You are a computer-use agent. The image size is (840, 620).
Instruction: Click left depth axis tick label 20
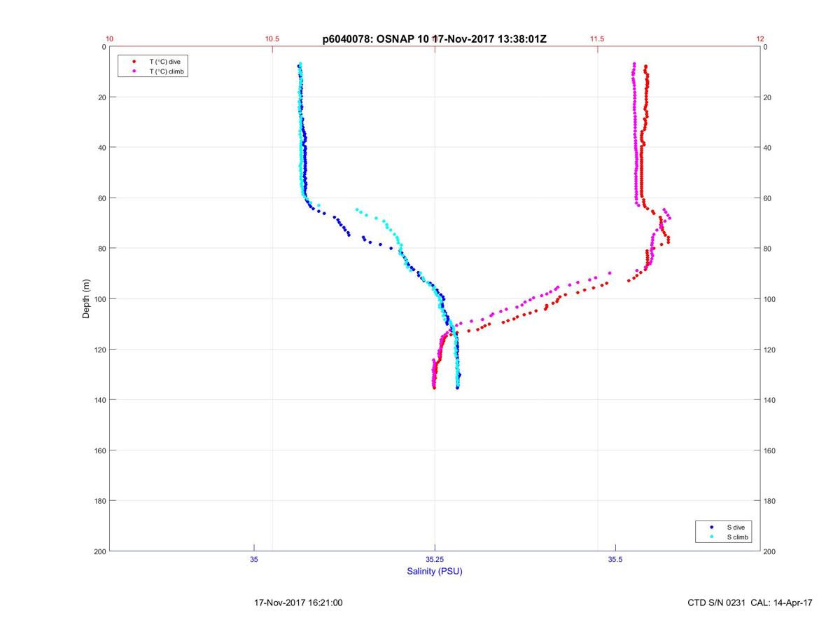tap(101, 97)
